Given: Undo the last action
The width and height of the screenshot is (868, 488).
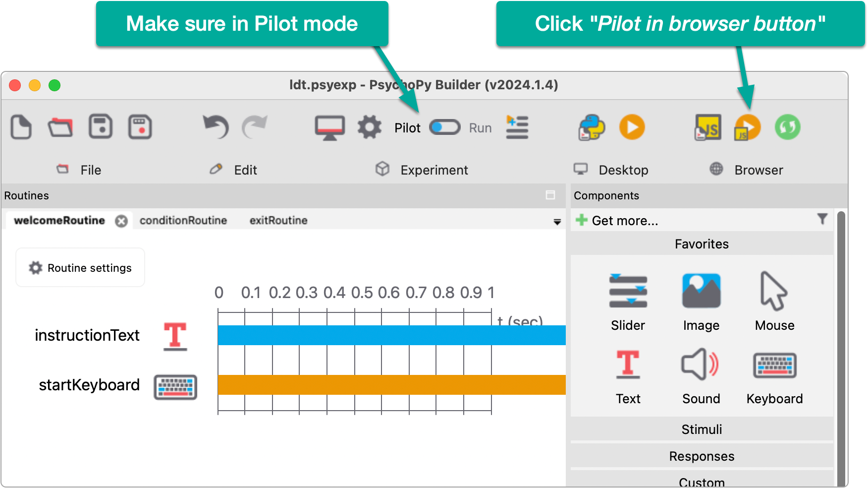Looking at the screenshot, I should click(216, 127).
